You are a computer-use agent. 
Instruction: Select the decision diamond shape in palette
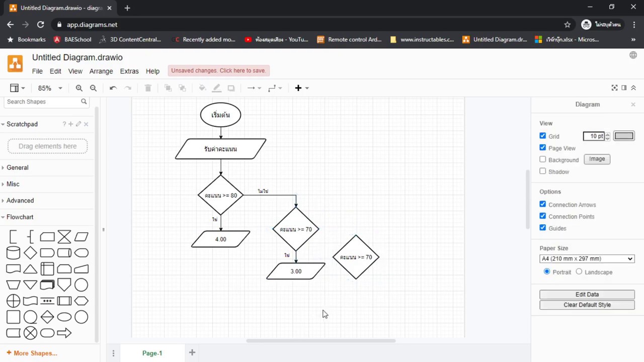[x=30, y=253]
